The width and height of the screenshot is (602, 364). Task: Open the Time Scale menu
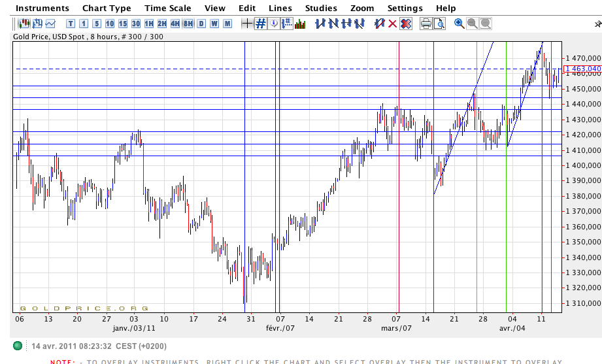coord(168,8)
